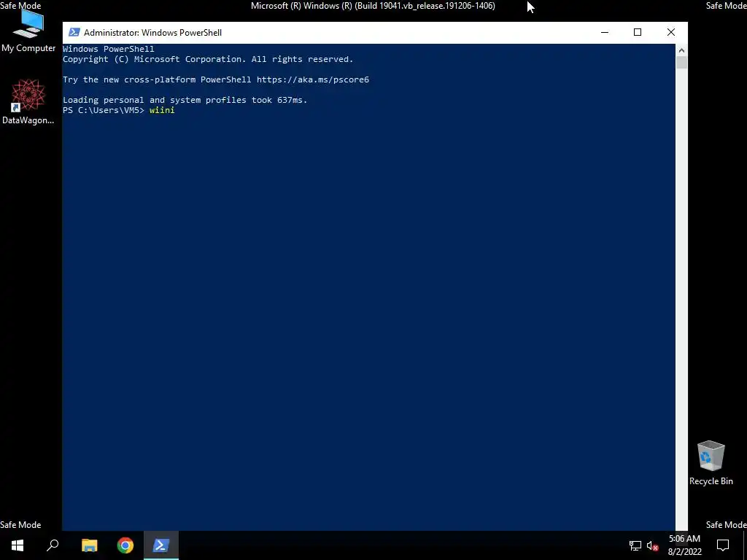Close the Administrator PowerShell window
This screenshot has height=560, width=747.
671,32
